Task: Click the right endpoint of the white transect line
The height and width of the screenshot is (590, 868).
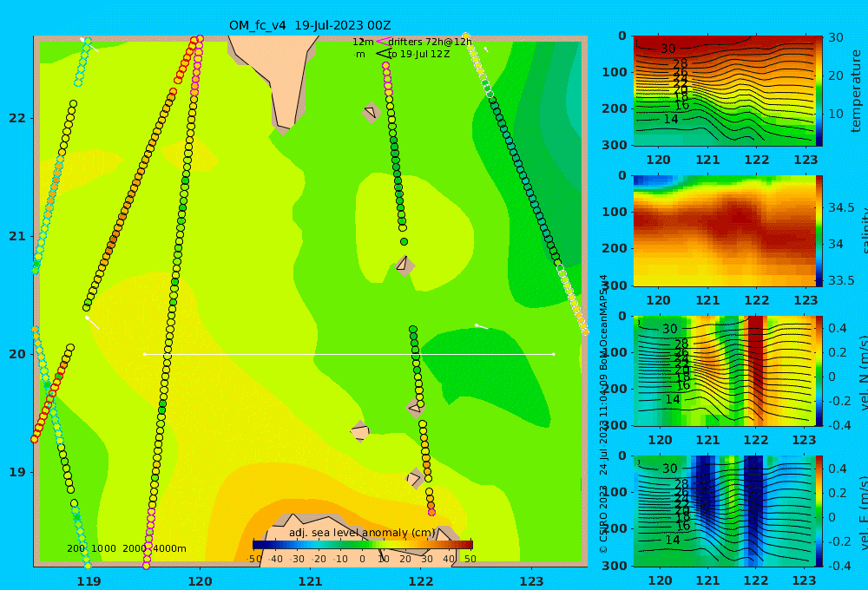Action: 554,354
